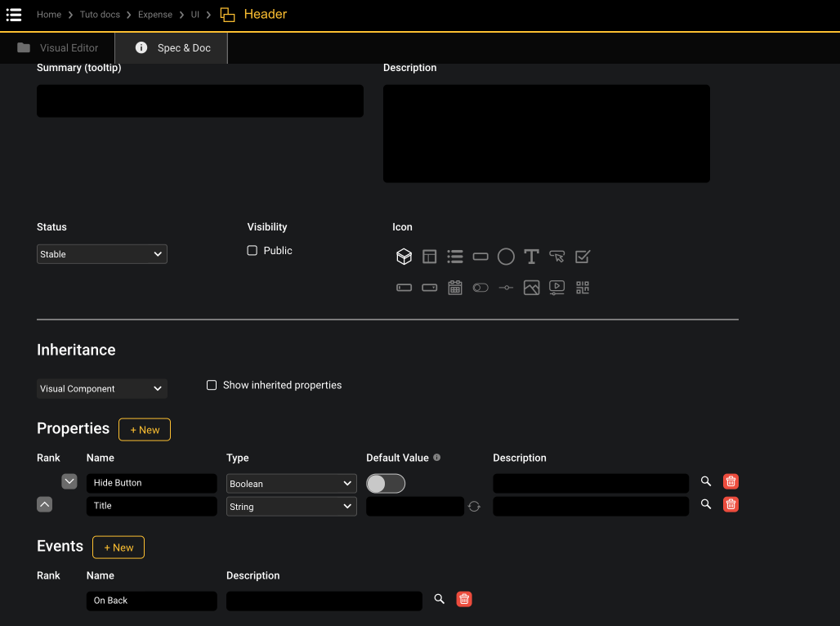Open the Inheritance Visual Component dropdown
This screenshot has width=840, height=626.
coord(101,388)
